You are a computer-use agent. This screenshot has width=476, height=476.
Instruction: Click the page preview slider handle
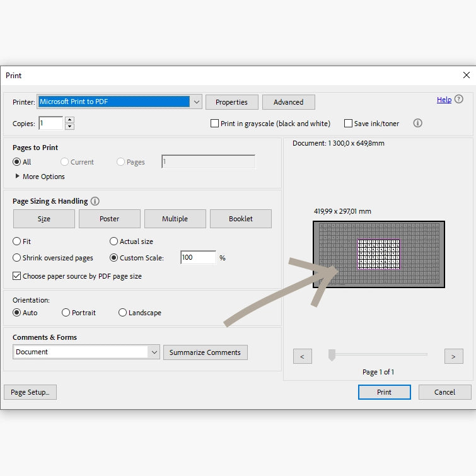332,356
